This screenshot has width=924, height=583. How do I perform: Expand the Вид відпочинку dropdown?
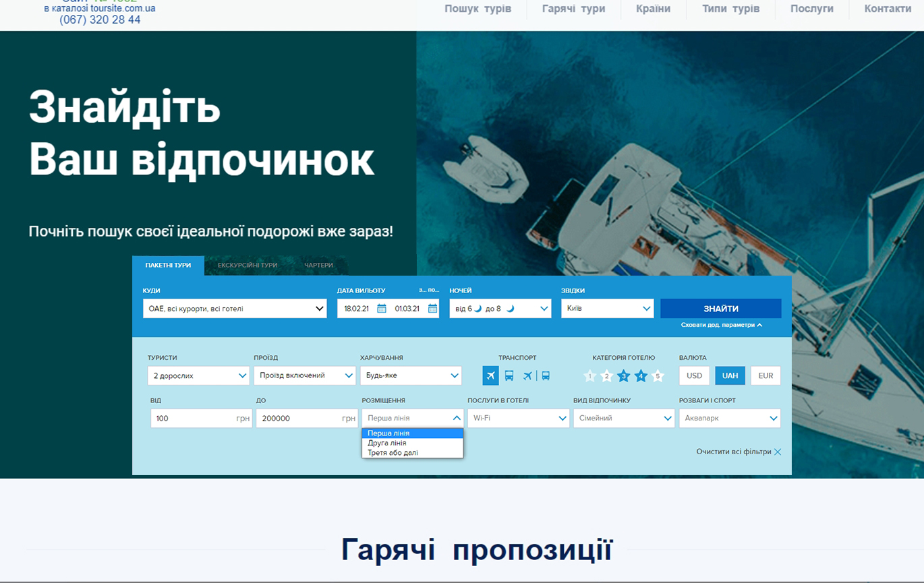point(624,418)
